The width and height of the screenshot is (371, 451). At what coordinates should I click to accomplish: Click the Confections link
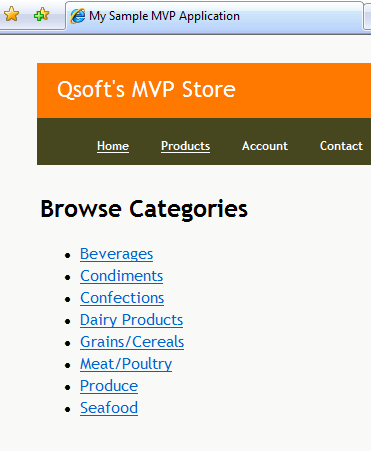(x=122, y=298)
